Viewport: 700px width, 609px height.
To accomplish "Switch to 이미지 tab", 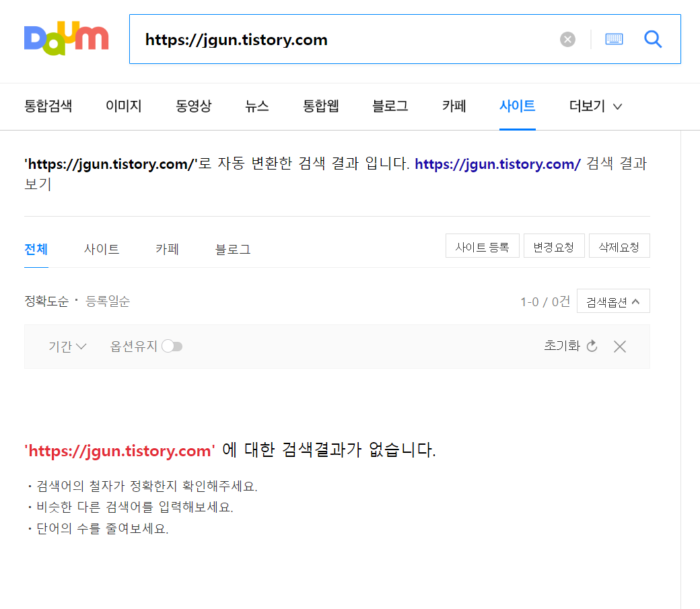I will pyautogui.click(x=123, y=106).
